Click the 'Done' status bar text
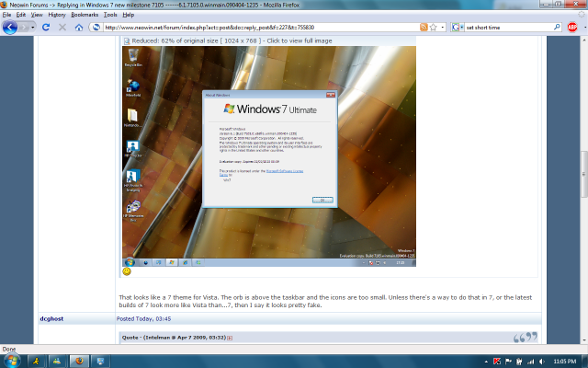 pyautogui.click(x=9, y=349)
